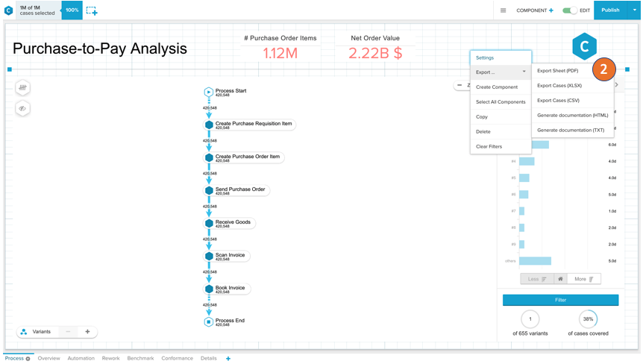Open the Publish dropdown arrow

pyautogui.click(x=634, y=10)
